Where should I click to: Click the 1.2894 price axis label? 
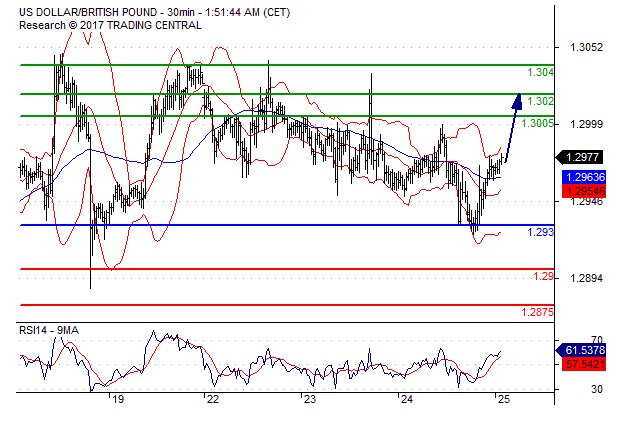point(586,278)
